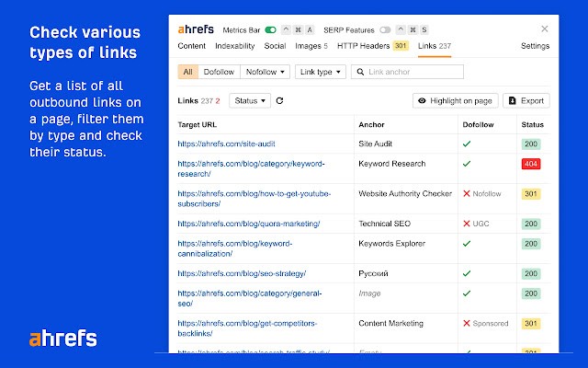Screen dimensions: 588x368
Task: Click the 200 status for Image row
Action: (531, 293)
